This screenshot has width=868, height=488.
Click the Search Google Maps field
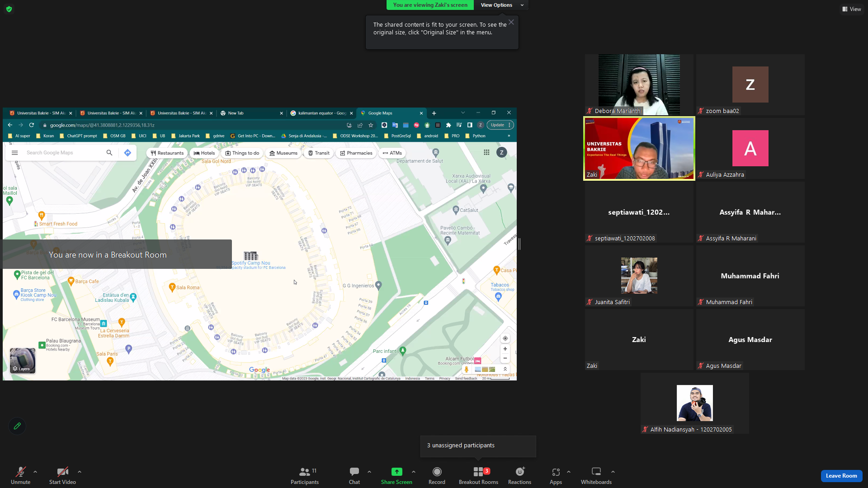[x=63, y=153]
